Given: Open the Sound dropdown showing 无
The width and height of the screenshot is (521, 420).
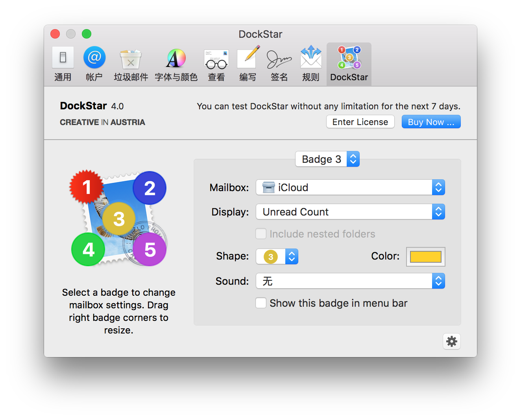Looking at the screenshot, I should (350, 281).
